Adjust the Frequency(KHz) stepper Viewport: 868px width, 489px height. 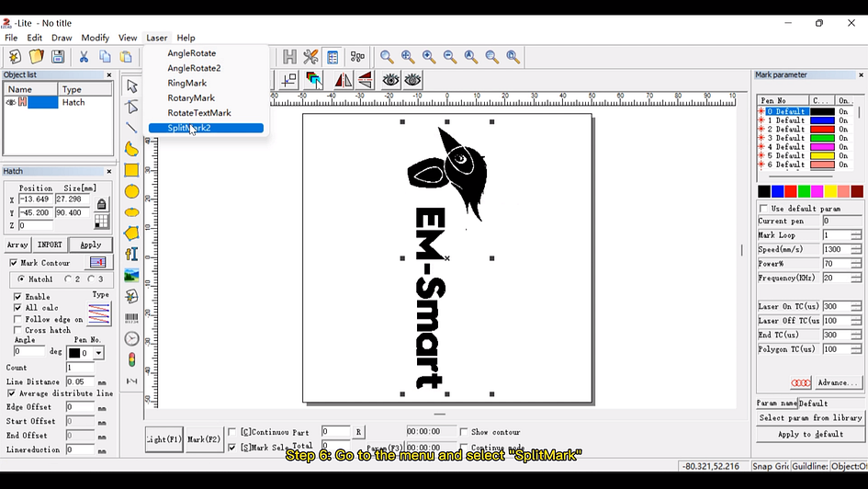point(856,278)
